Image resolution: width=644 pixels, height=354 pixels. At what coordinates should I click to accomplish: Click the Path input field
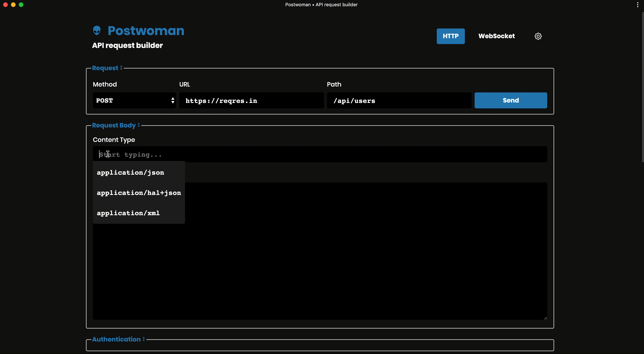pyautogui.click(x=399, y=101)
